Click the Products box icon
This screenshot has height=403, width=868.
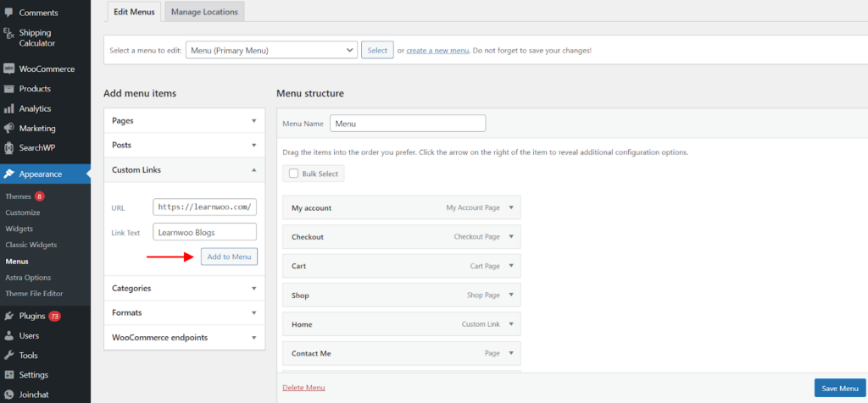[x=8, y=89]
